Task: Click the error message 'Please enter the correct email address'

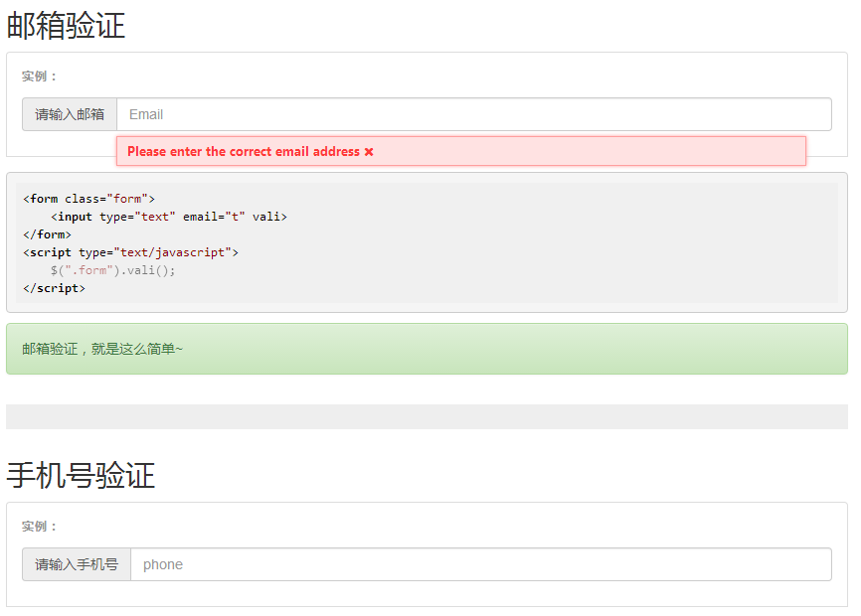Action: (x=244, y=151)
